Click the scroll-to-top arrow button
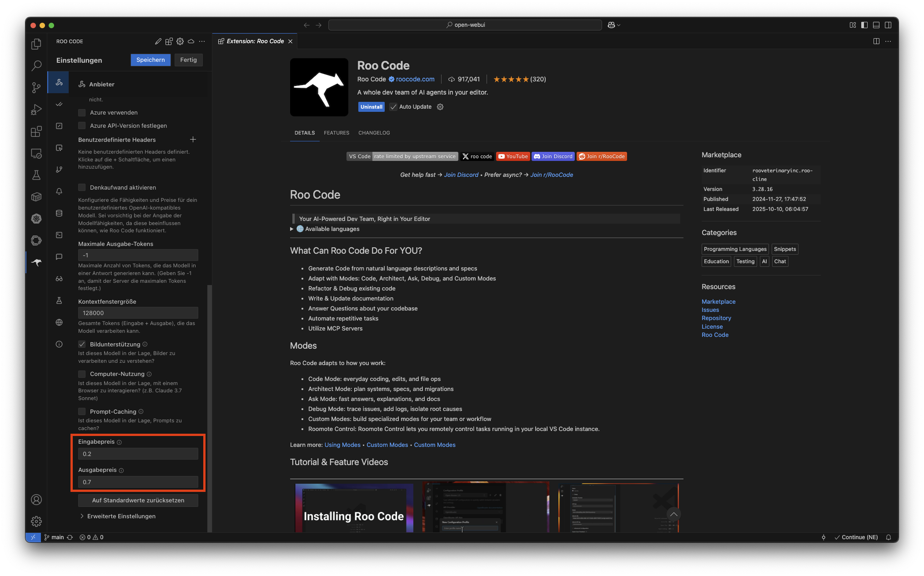This screenshot has height=576, width=924. pos(673,514)
